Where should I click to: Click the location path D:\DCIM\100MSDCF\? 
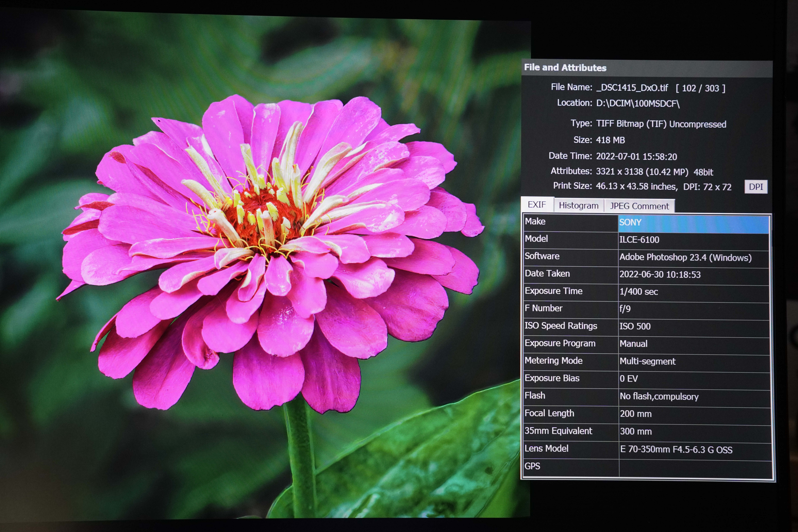tap(638, 103)
